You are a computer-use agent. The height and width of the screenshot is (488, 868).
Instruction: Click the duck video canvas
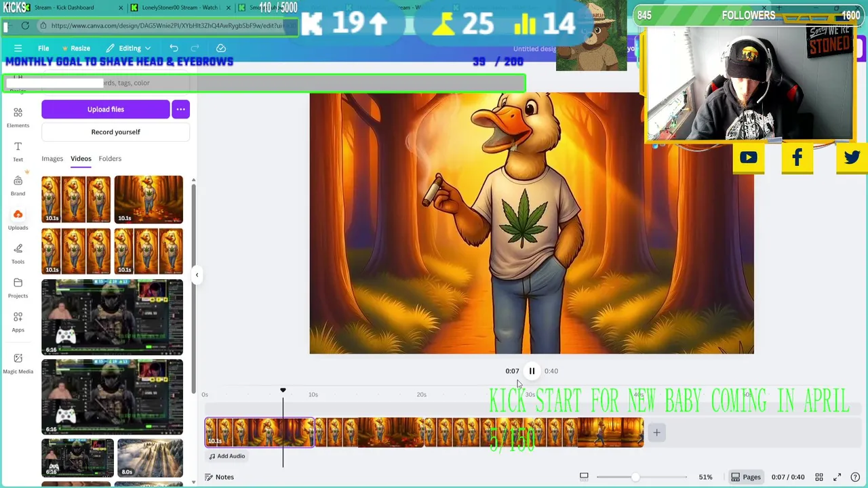[532, 223]
